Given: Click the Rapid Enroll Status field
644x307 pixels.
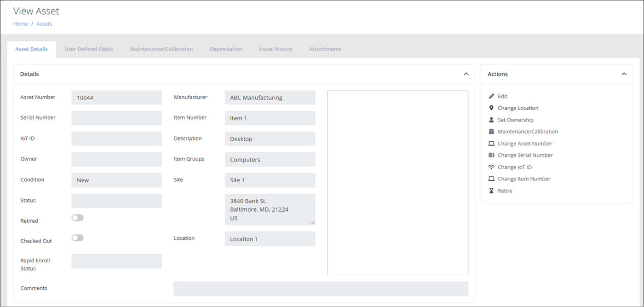Looking at the screenshot, I should pyautogui.click(x=116, y=261).
